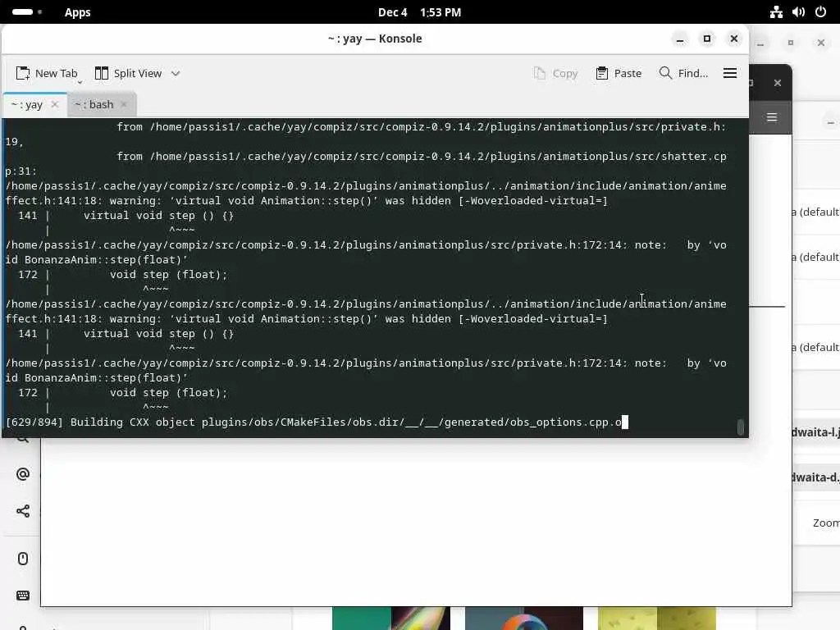Close the dark background dialog with X
Viewport: 840px width, 630px height.
coord(778,83)
